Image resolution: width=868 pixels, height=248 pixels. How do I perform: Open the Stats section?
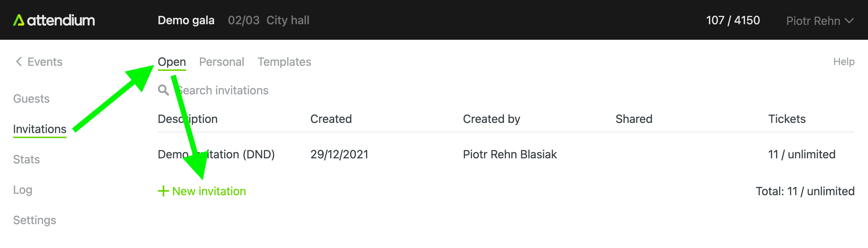(26, 159)
